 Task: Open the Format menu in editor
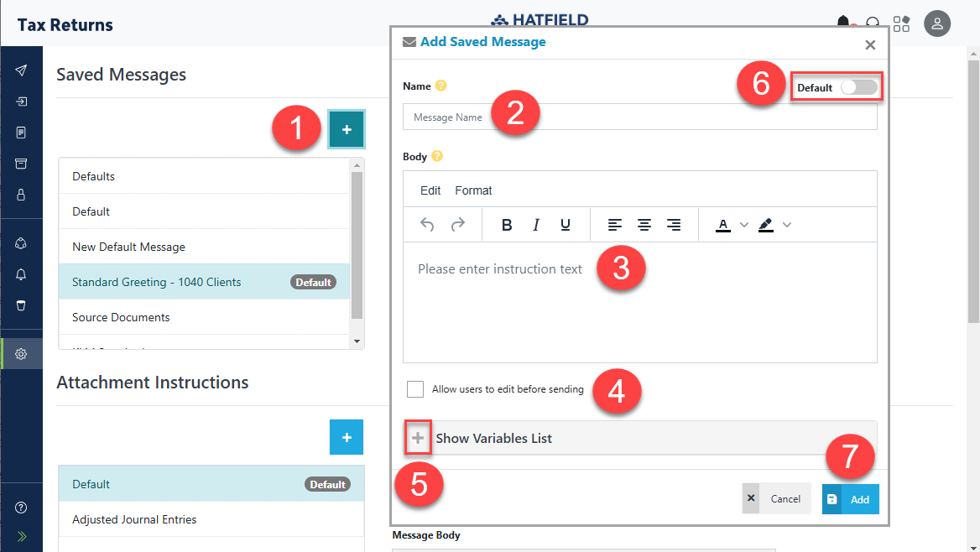tap(473, 190)
